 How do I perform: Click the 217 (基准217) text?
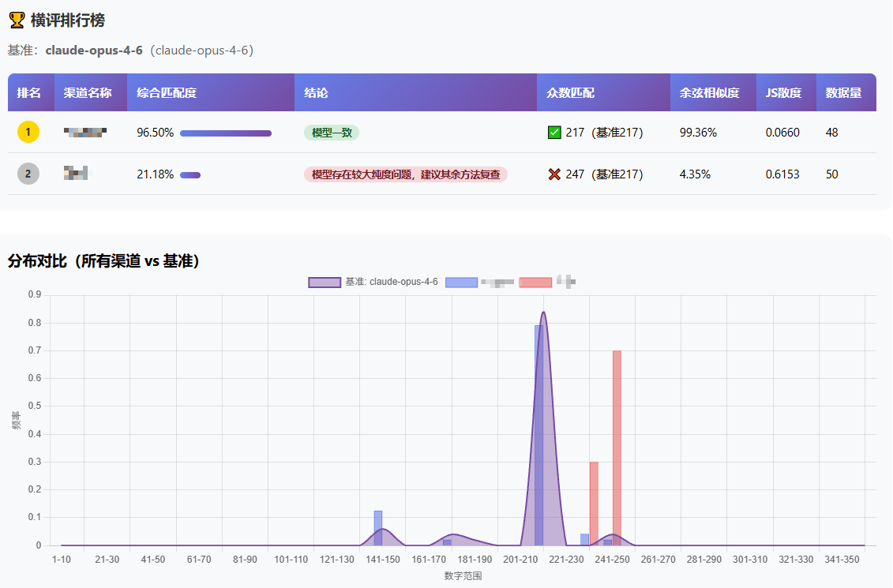(x=604, y=133)
